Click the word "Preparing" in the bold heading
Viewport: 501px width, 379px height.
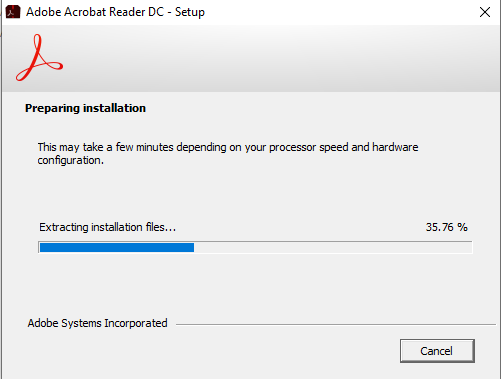coord(52,108)
